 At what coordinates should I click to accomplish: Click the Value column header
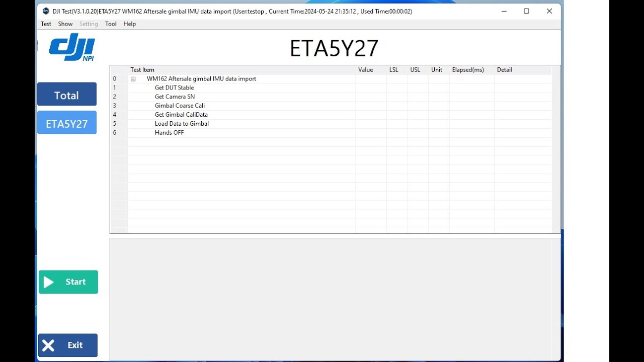371,70
